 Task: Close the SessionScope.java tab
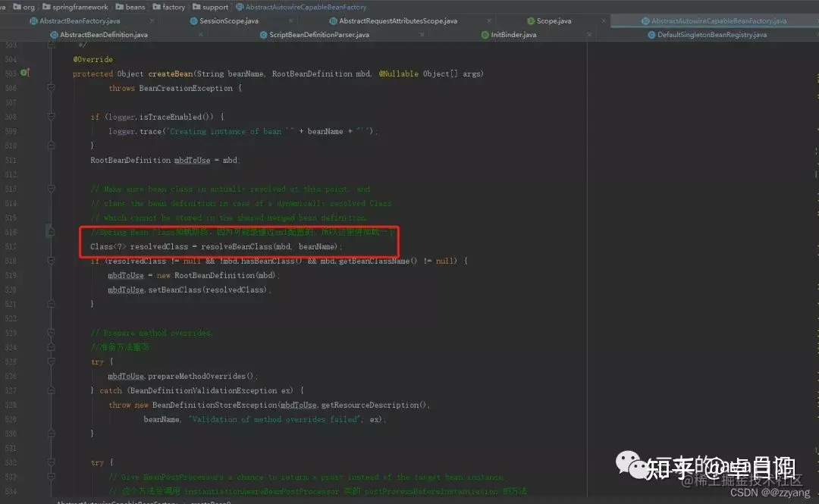tap(291, 21)
